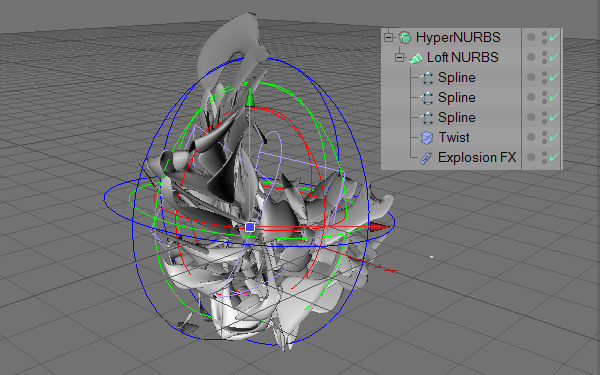Click the Loft NURBS object icon
Screen dimensions: 600x375
416,58
